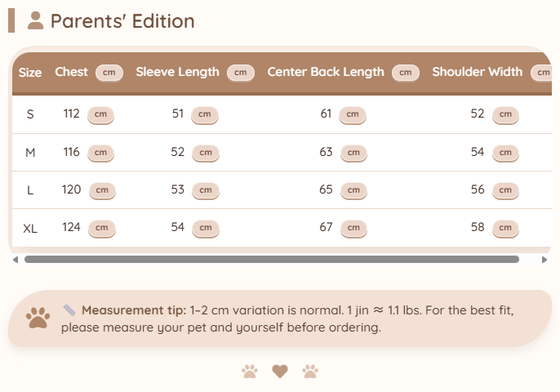Screen dimensions: 560x392
Task: Click the paw icon right of the heart
Action: point(310,372)
